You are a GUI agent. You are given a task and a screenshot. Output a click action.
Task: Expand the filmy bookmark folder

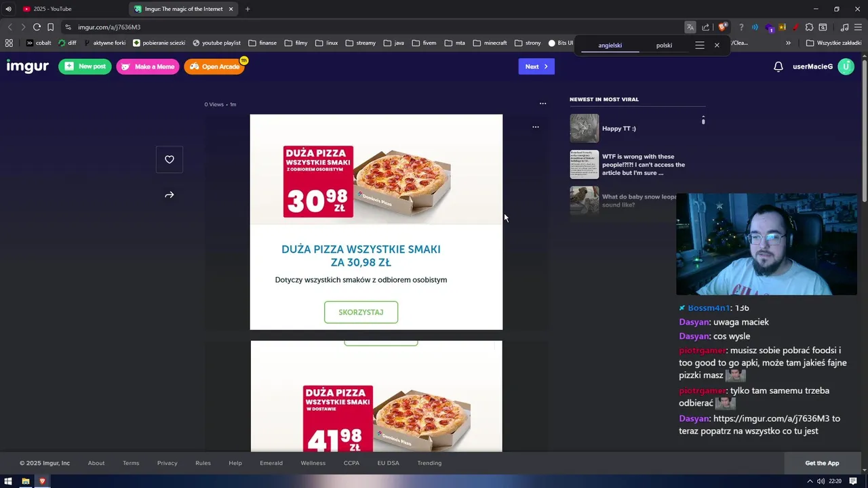pyautogui.click(x=296, y=43)
